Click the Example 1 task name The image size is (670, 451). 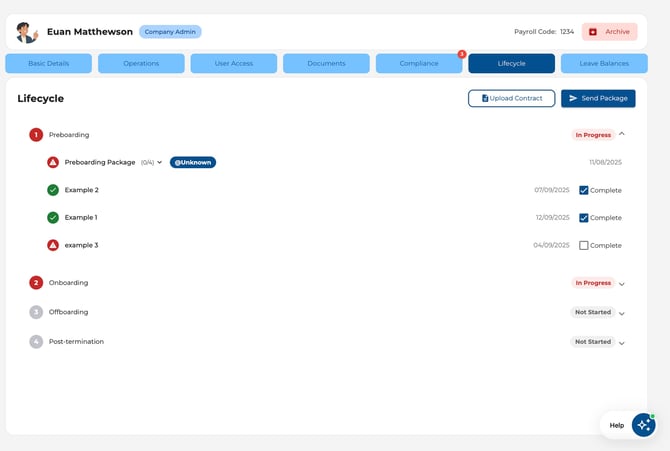tap(81, 218)
